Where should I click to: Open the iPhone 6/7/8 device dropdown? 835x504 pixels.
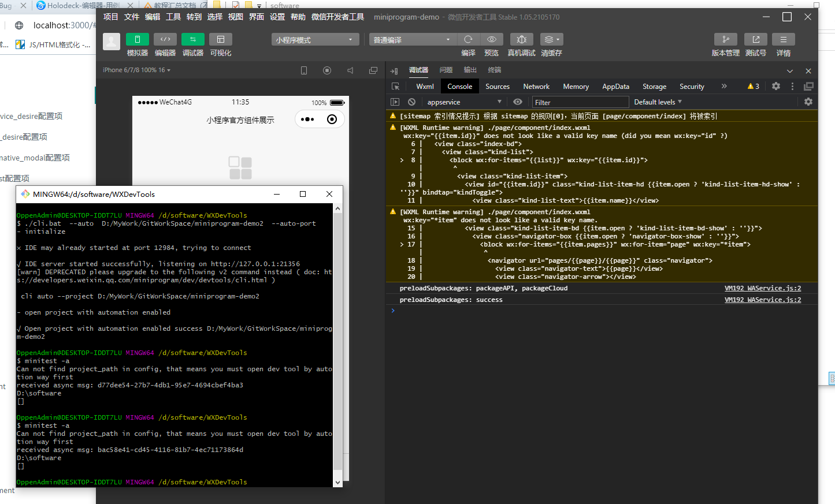(x=137, y=70)
